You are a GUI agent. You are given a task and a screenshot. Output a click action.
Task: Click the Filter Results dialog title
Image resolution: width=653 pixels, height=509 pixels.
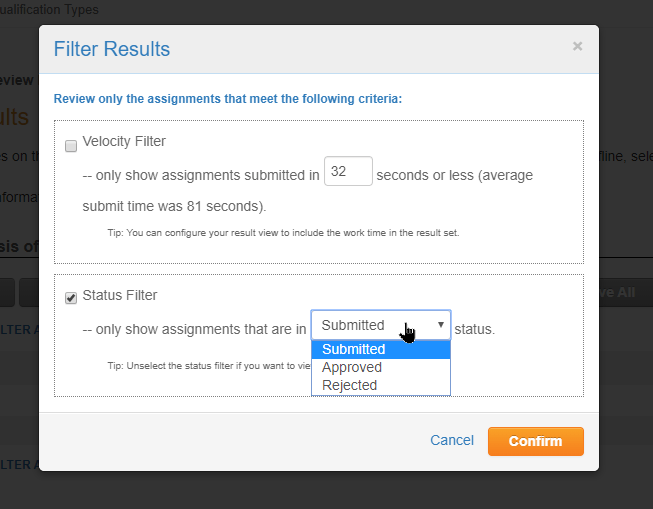tap(111, 49)
